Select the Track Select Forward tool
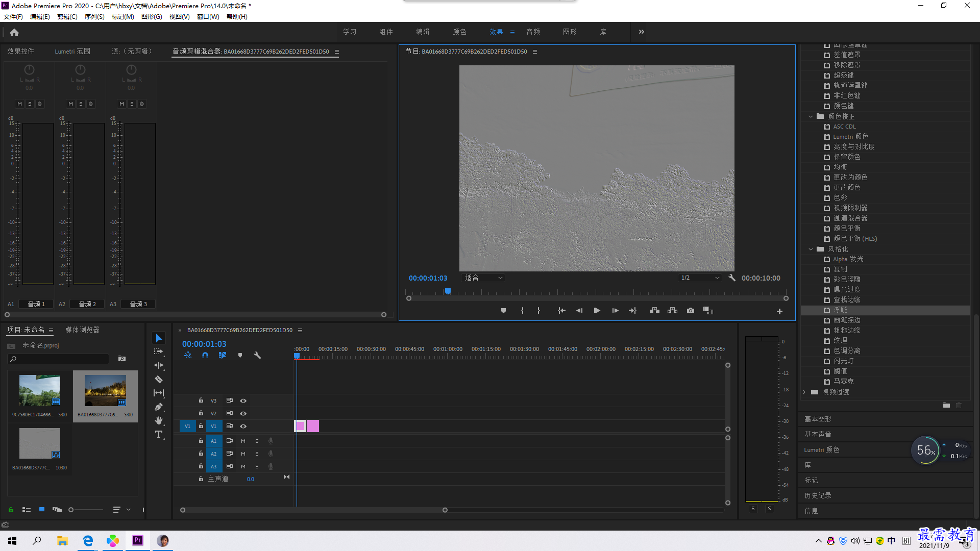The image size is (980, 551). [x=159, y=352]
